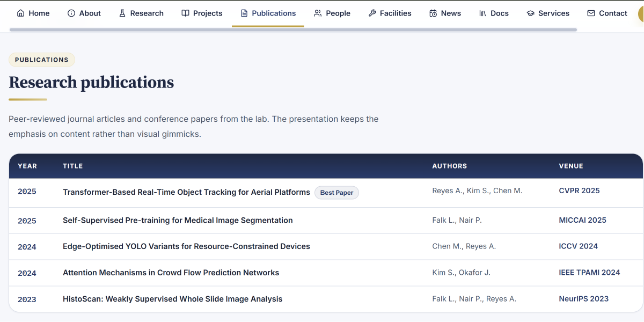Click the house icon beside Home

(x=21, y=13)
